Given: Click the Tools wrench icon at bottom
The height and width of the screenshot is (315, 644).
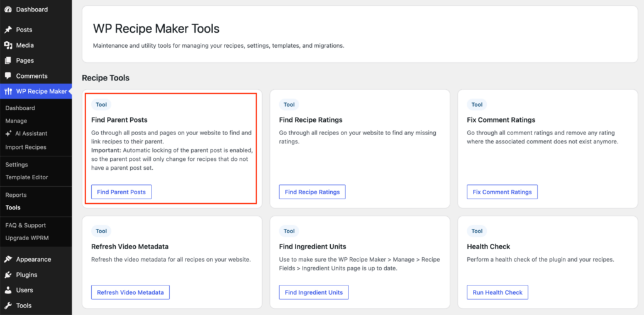Looking at the screenshot, I should (8, 306).
